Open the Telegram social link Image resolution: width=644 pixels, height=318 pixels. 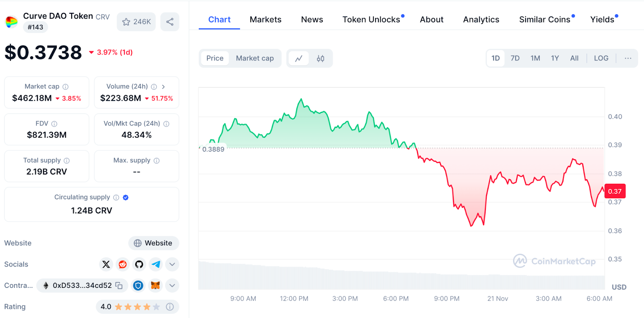[x=156, y=264]
